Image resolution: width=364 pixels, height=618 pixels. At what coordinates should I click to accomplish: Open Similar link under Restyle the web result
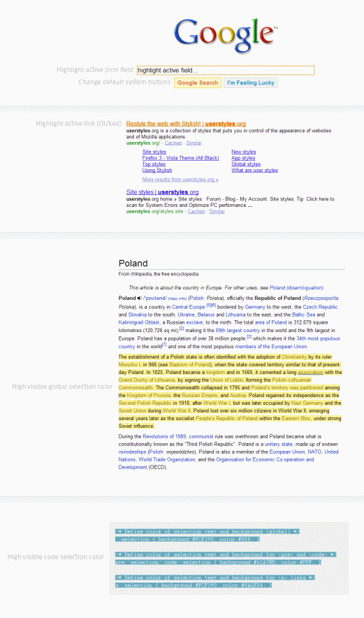tap(194, 143)
